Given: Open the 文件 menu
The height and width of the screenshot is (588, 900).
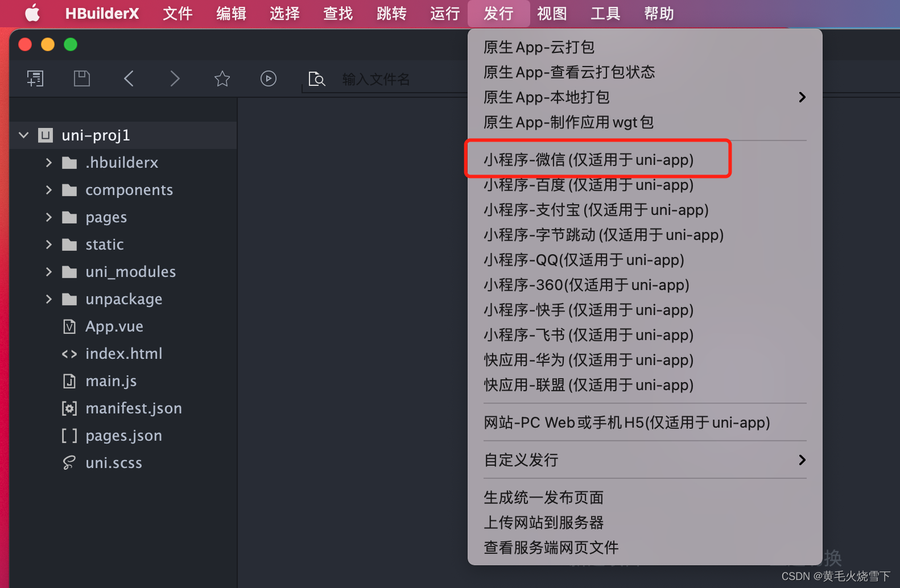Looking at the screenshot, I should pyautogui.click(x=177, y=14).
